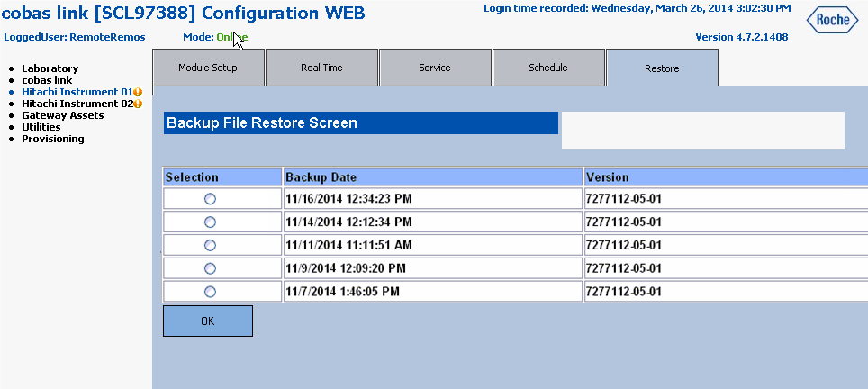Select Hitachi Instrument 02 in sidebar

[x=77, y=104]
